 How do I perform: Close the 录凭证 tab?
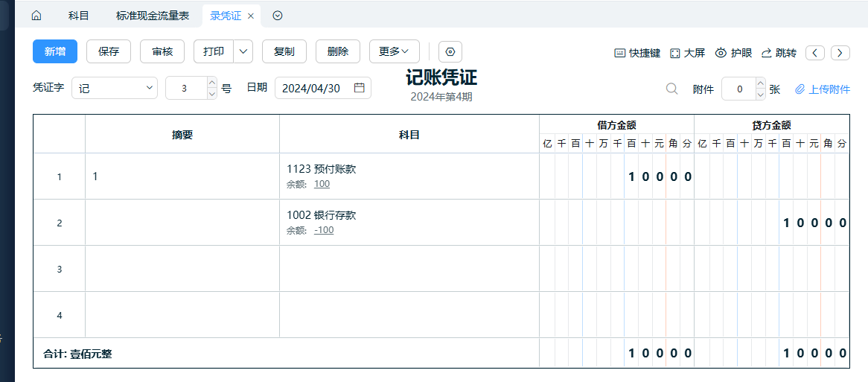[251, 16]
